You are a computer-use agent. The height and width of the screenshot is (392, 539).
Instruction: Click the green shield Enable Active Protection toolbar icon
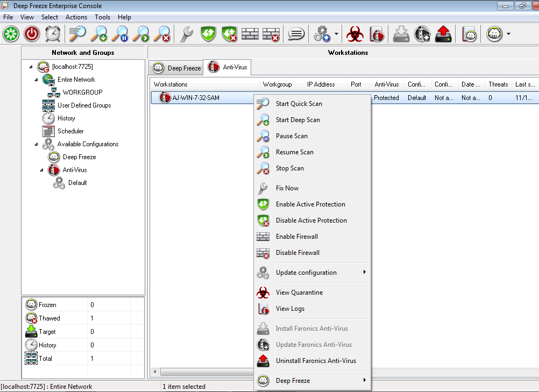tap(208, 34)
